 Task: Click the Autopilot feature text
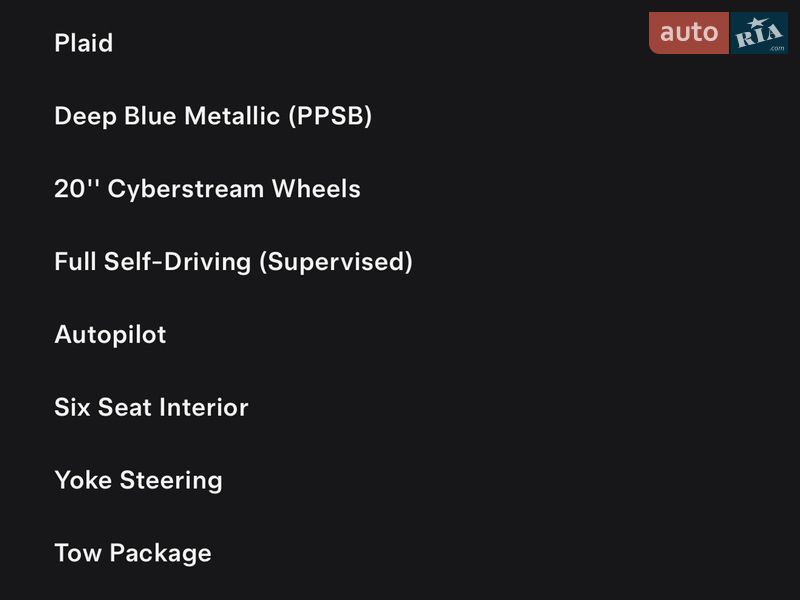click(110, 334)
